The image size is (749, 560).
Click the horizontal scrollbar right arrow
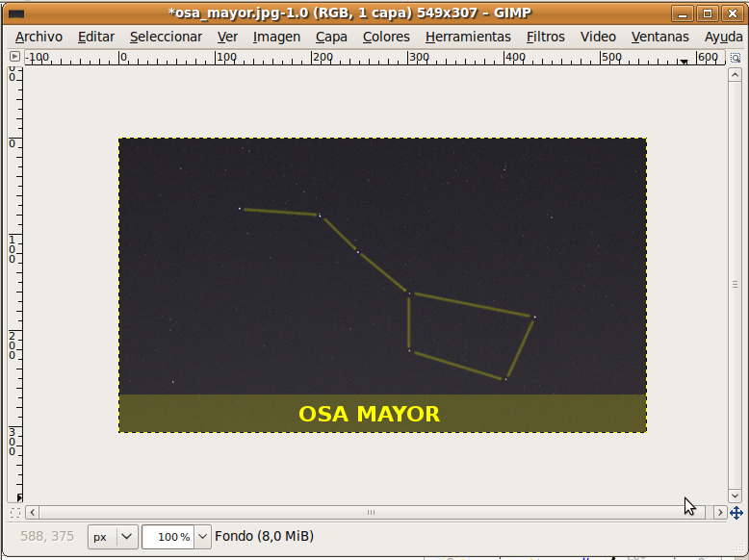click(719, 513)
